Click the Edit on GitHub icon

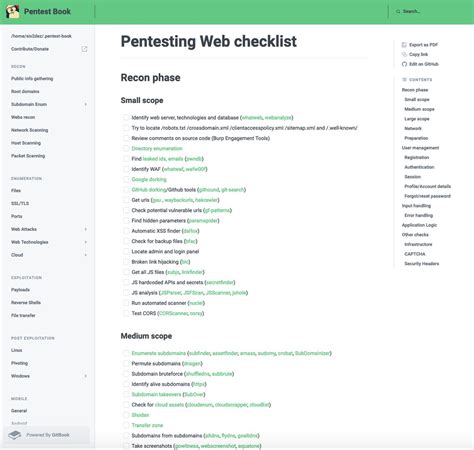click(x=404, y=64)
